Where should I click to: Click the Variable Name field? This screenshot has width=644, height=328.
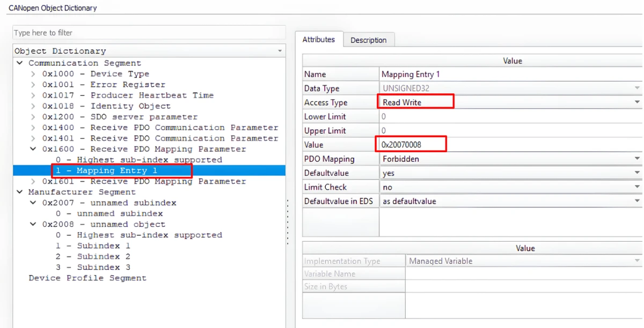[523, 274]
